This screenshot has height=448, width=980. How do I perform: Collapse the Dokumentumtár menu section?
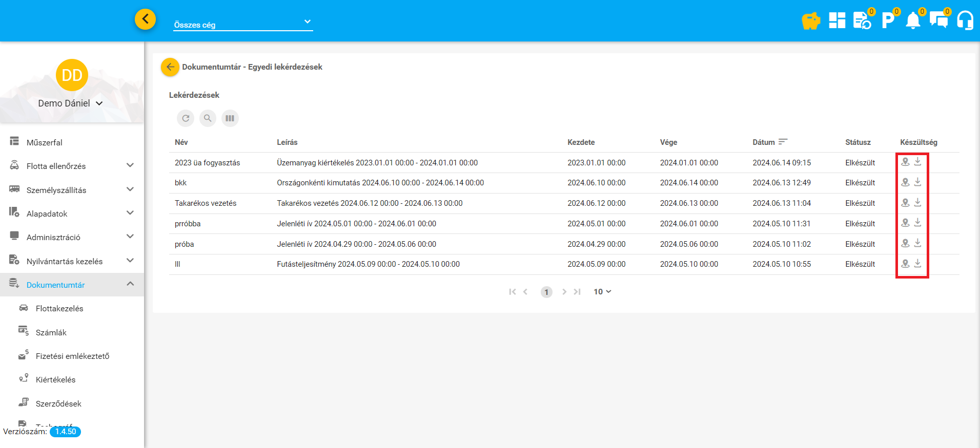click(130, 284)
